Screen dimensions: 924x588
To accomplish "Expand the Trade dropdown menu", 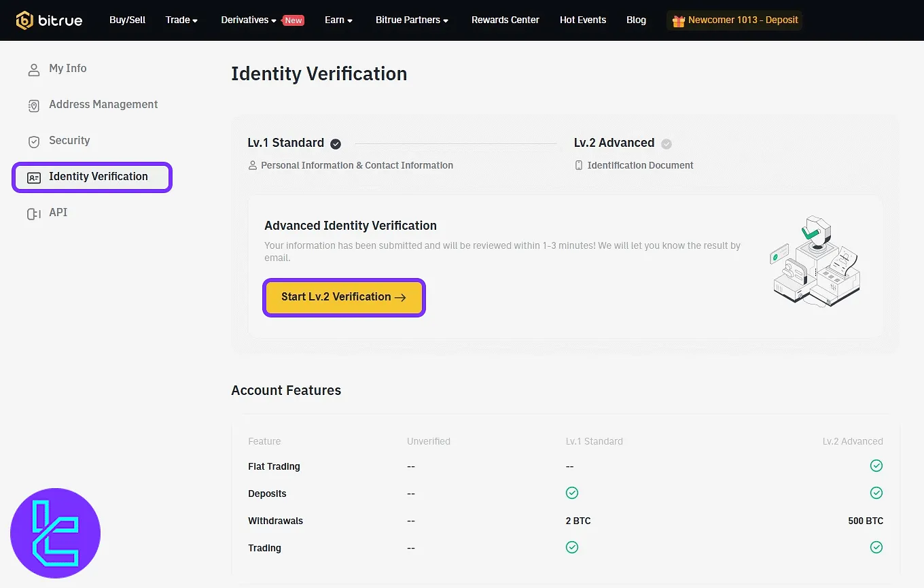I will pos(181,20).
